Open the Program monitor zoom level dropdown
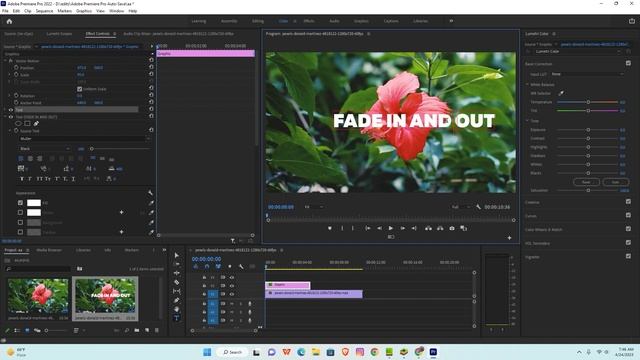This screenshot has width=640, height=360. click(314, 207)
